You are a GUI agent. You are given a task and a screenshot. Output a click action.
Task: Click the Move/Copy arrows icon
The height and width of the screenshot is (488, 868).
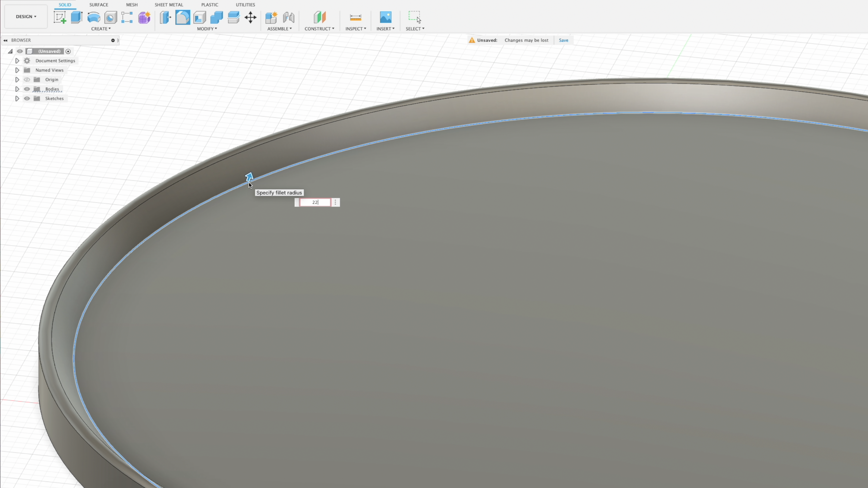point(250,17)
